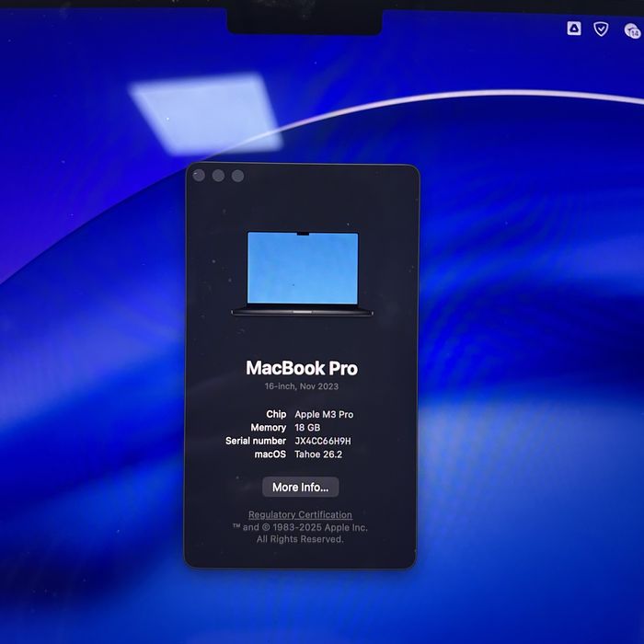This screenshot has height=644, width=644.
Task: Click the More Info... button
Action: tap(301, 487)
